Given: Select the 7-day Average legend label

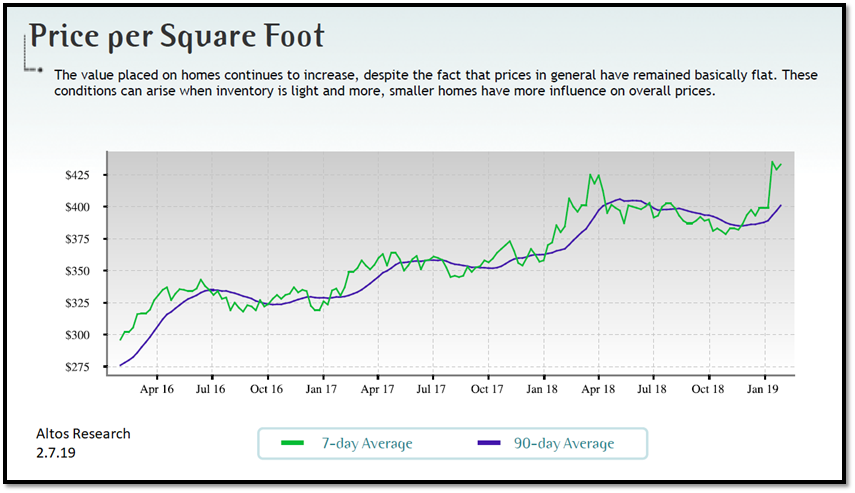Looking at the screenshot, I should [x=366, y=443].
